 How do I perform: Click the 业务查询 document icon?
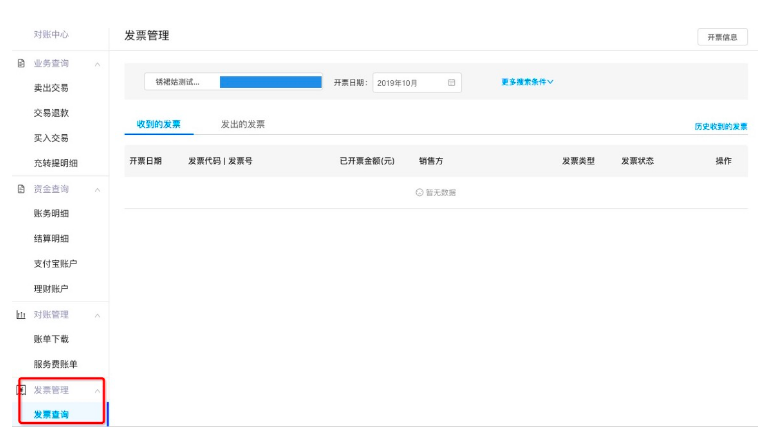point(21,63)
